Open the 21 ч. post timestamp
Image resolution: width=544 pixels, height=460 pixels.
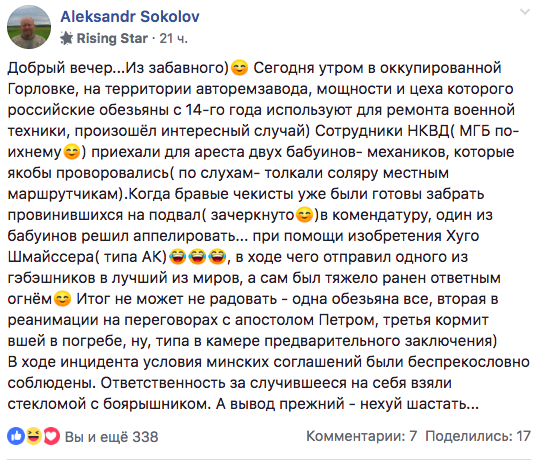pos(173,38)
